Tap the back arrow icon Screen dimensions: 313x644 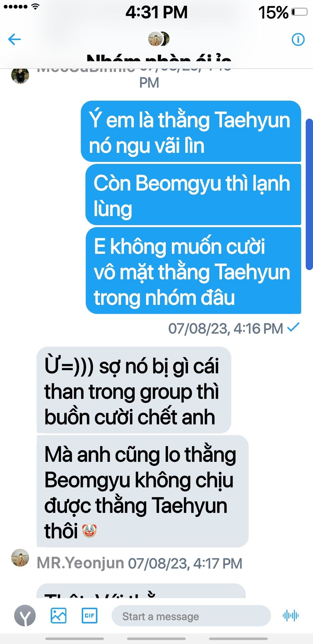14,39
